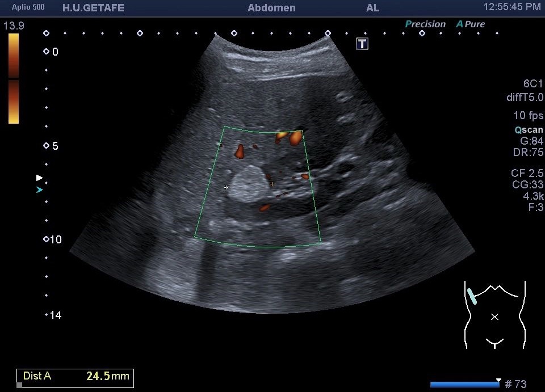Click the color Doppler velocity scale bar

click(14, 78)
